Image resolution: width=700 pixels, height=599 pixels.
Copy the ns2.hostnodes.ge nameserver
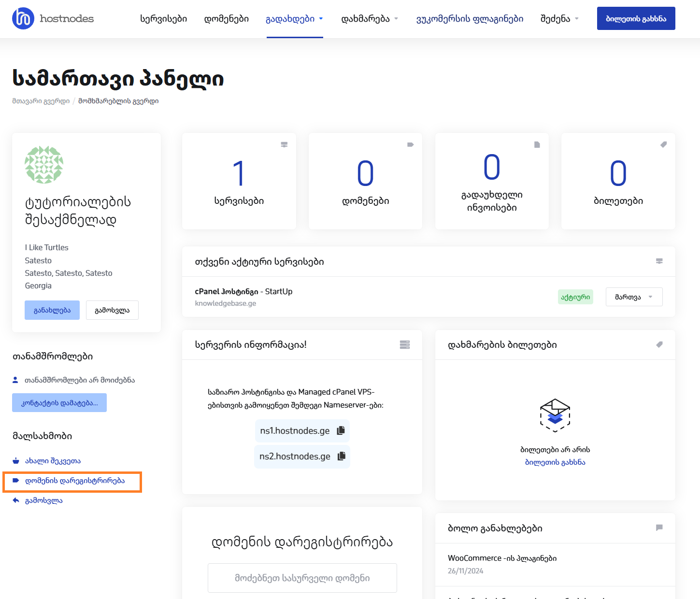(342, 456)
